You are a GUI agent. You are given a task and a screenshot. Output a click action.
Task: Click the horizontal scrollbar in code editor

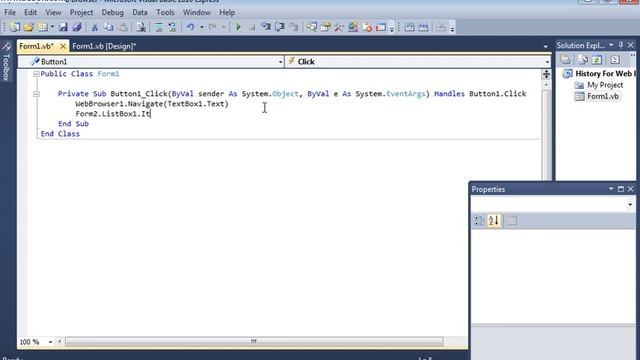point(253,341)
